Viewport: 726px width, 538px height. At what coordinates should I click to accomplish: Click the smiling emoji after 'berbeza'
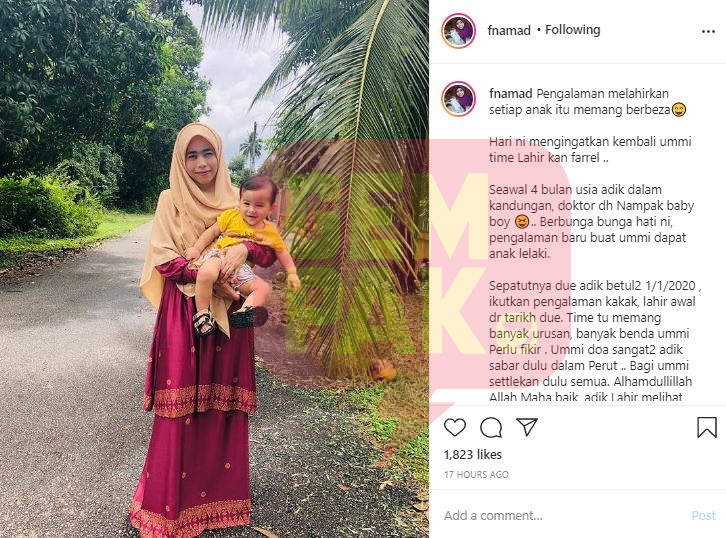[x=679, y=110]
